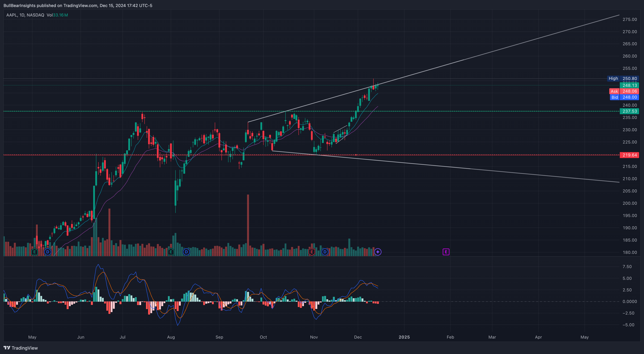Screen dimensions: 644x354
Task: Click the Sep label on time axis
Action: tap(219, 337)
